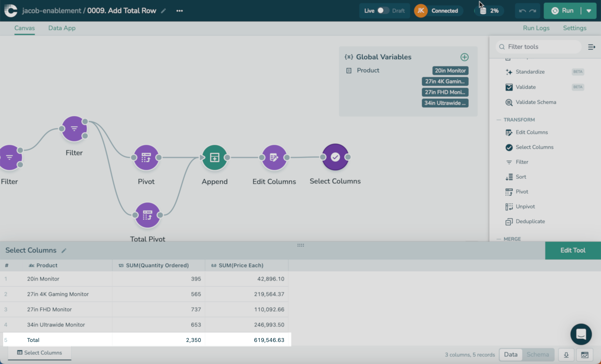601x364 pixels.
Task: Switch the results view to Data
Action: coord(511,355)
